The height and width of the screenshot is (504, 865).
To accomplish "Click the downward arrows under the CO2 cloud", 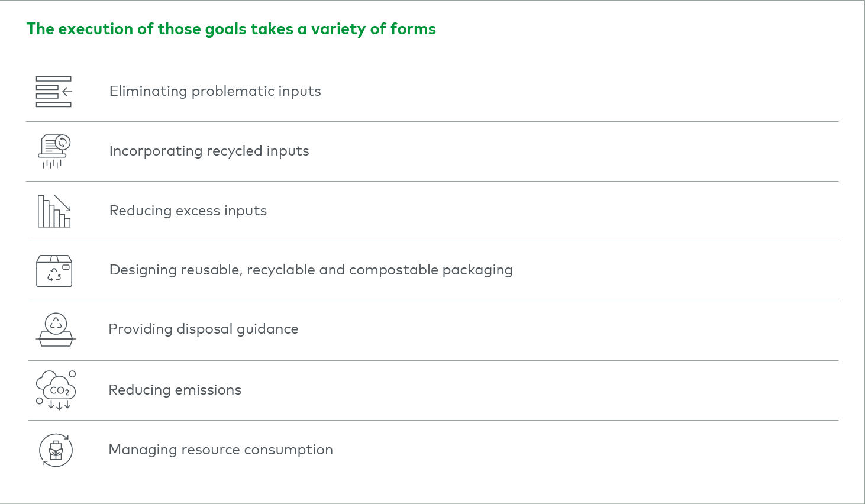I will [x=59, y=405].
